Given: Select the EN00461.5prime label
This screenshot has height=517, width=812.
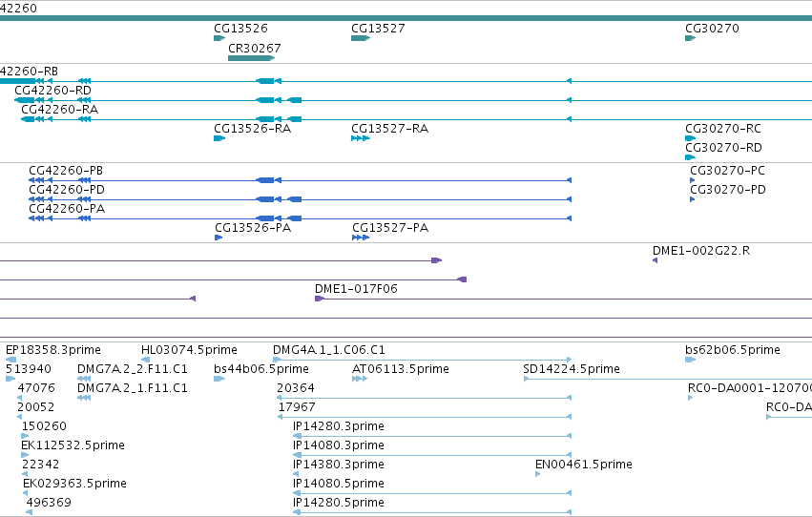Looking at the screenshot, I should click(x=584, y=465).
